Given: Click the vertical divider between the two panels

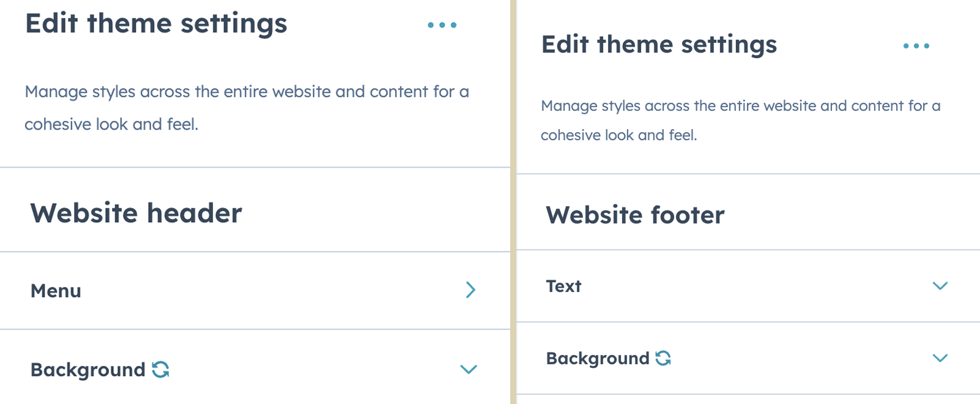Looking at the screenshot, I should point(513,202).
